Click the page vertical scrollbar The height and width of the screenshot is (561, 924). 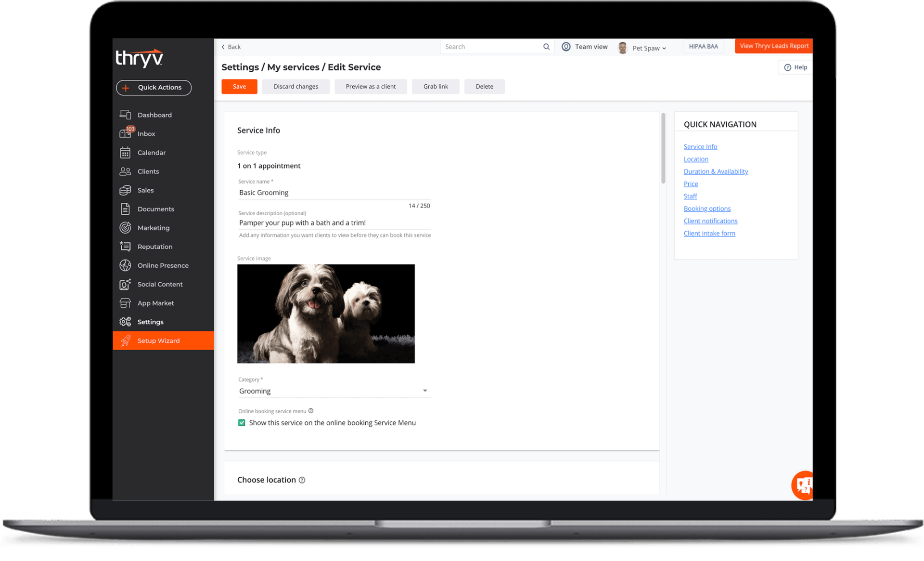coord(663,148)
